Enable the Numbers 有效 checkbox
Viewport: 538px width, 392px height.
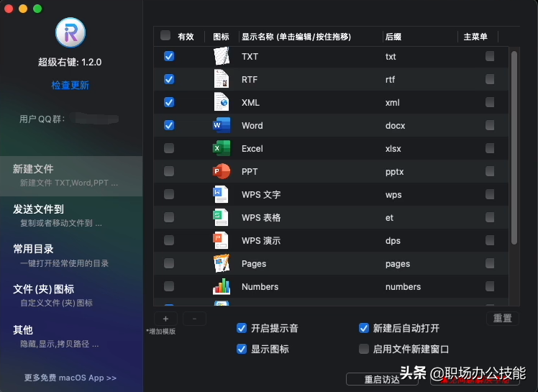coord(169,286)
